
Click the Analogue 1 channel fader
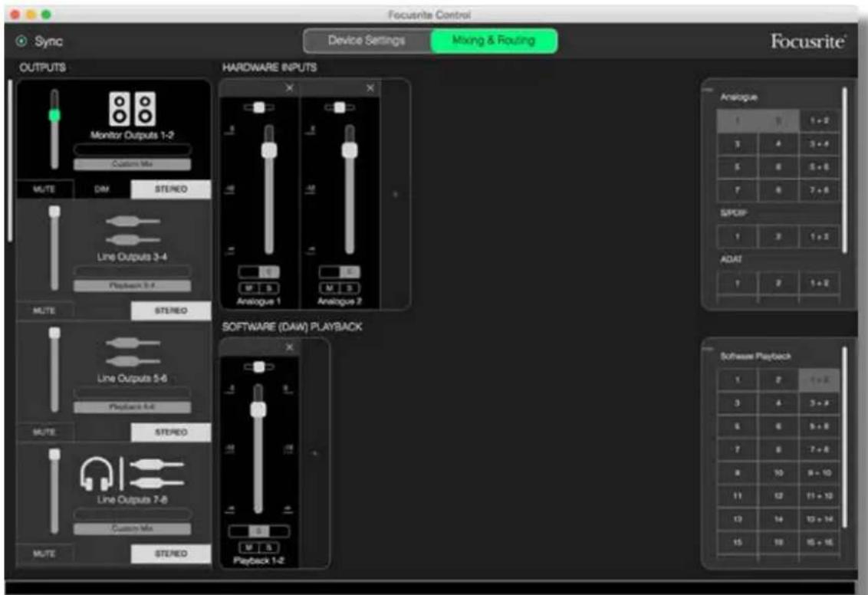269,150
